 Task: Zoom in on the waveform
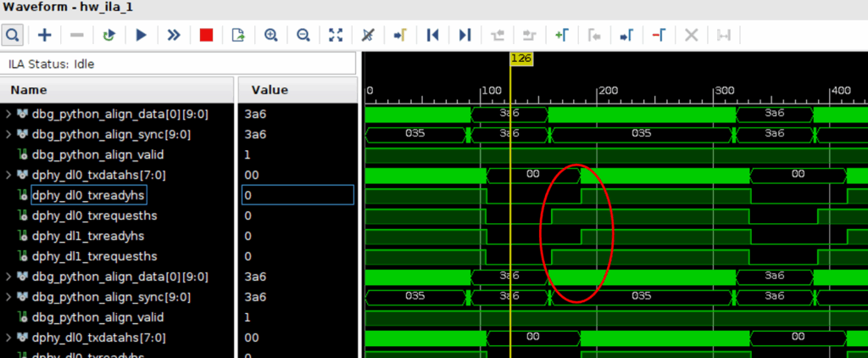tap(270, 36)
